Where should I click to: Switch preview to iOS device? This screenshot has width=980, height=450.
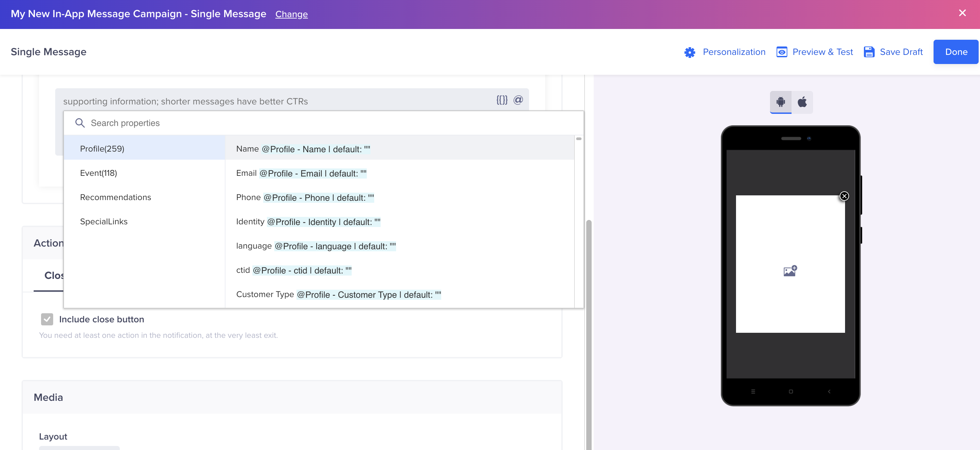coord(803,102)
